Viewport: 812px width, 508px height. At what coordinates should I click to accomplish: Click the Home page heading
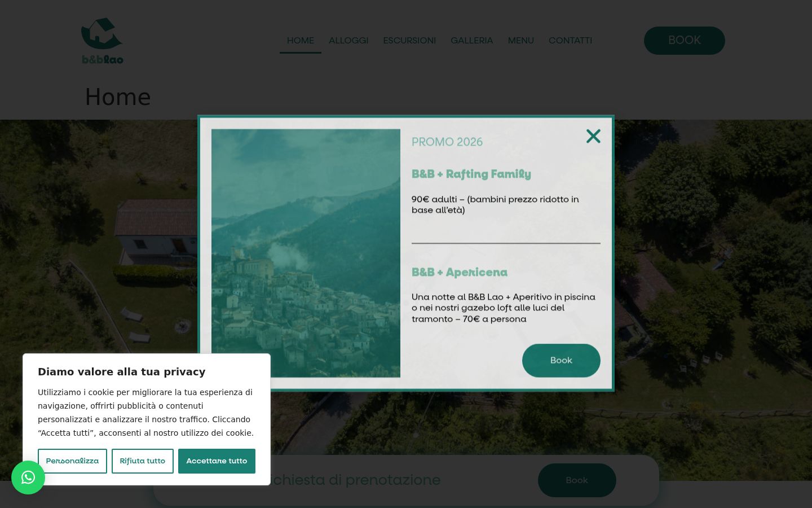(x=118, y=97)
